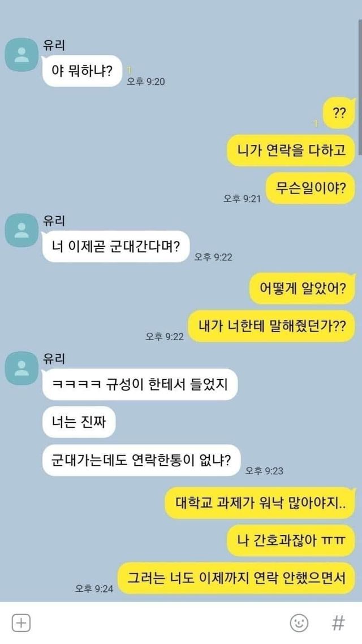Open 유리's profile avatar beside '야 뭐하냐?'
This screenshot has height=644, width=362.
click(21, 55)
